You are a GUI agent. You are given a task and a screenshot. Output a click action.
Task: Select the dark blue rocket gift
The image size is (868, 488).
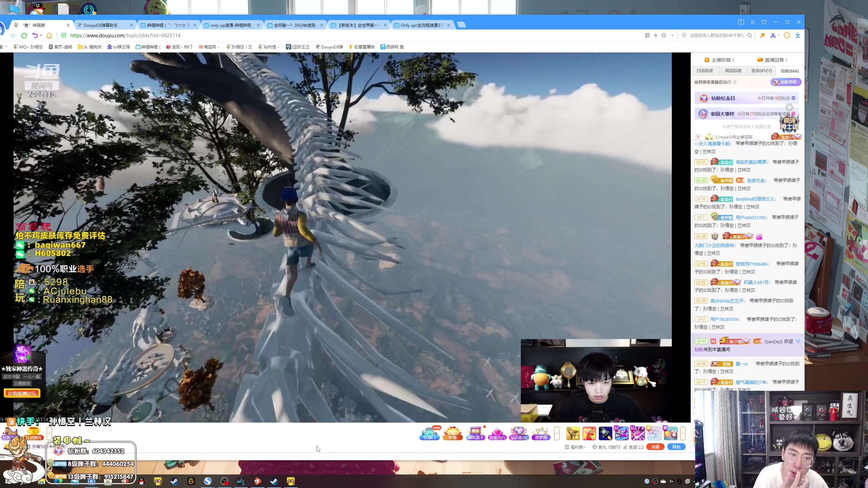click(605, 433)
